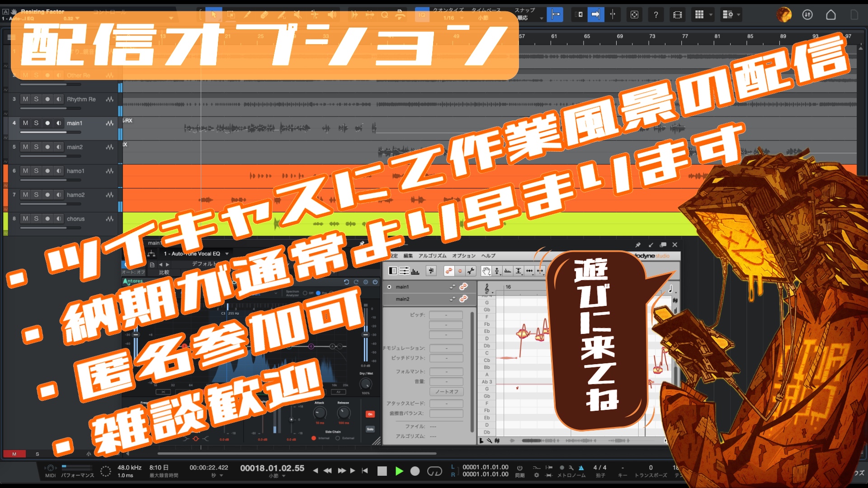
Task: Click the red M global mute button
Action: 14,454
